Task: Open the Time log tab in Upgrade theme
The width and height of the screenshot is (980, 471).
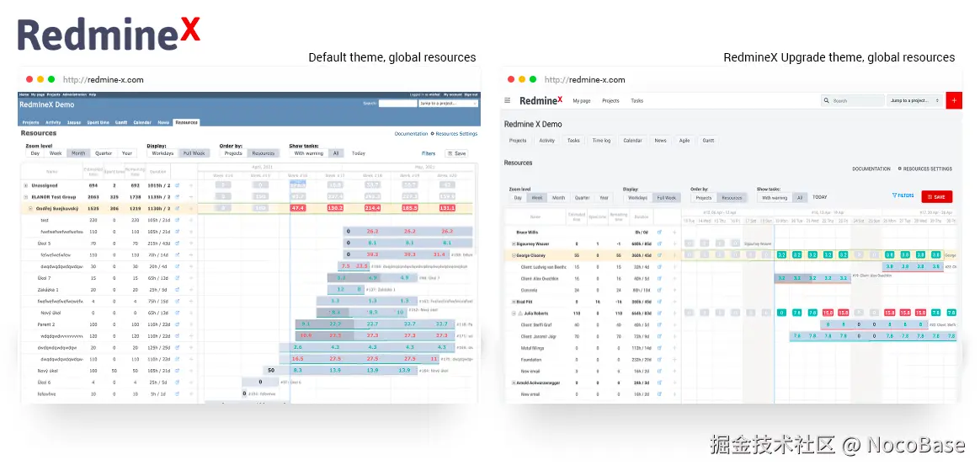Action: tap(601, 141)
